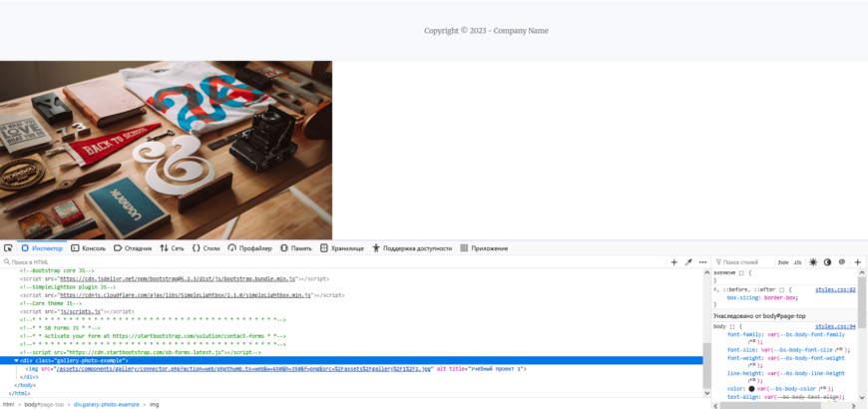Select the img element row
Image resolution: width=868 pixels, height=409 pixels.
351,368
